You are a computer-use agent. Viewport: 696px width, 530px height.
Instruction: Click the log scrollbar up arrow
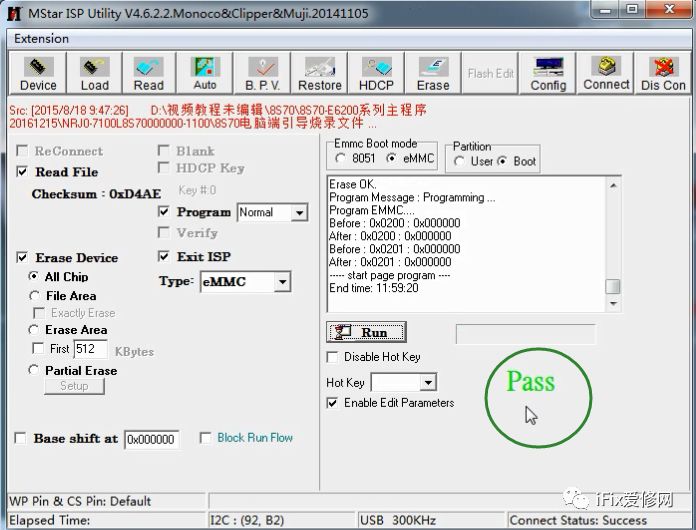click(x=613, y=186)
